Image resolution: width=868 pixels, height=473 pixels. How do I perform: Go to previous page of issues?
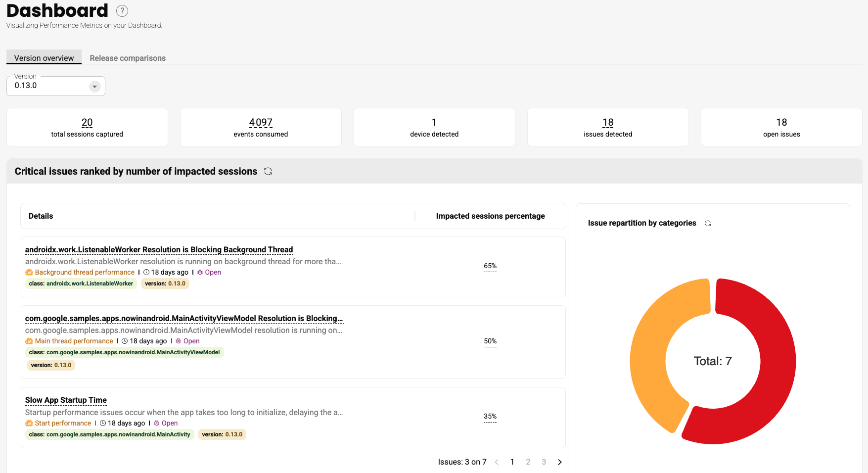pyautogui.click(x=497, y=462)
